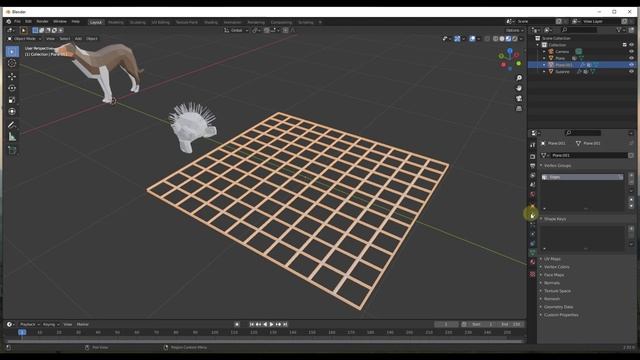The height and width of the screenshot is (360, 640).
Task: Toggle X-Ray mode in viewport header
Action: (487, 39)
